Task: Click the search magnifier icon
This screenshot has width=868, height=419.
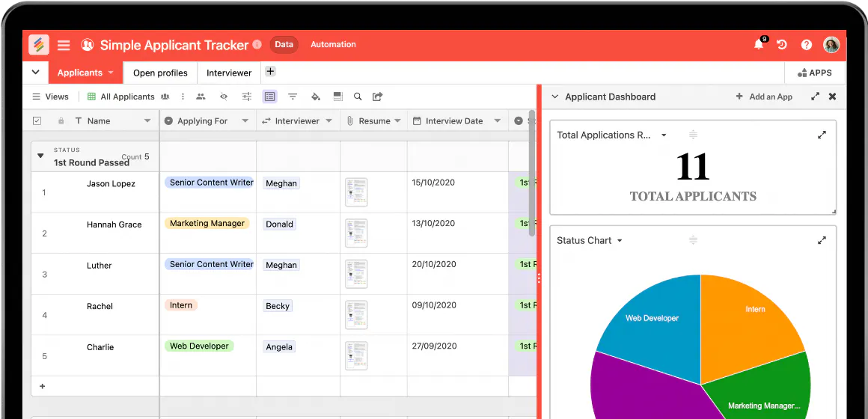Action: (358, 97)
